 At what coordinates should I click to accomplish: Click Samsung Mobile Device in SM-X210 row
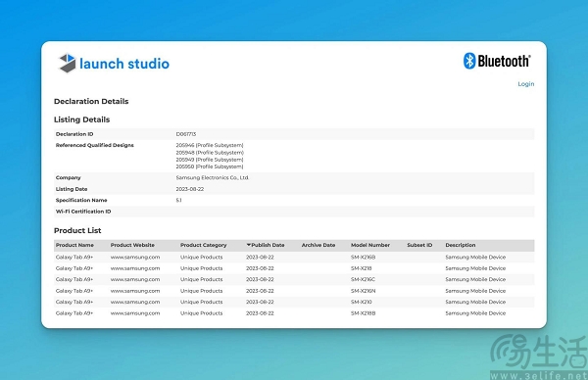475,302
